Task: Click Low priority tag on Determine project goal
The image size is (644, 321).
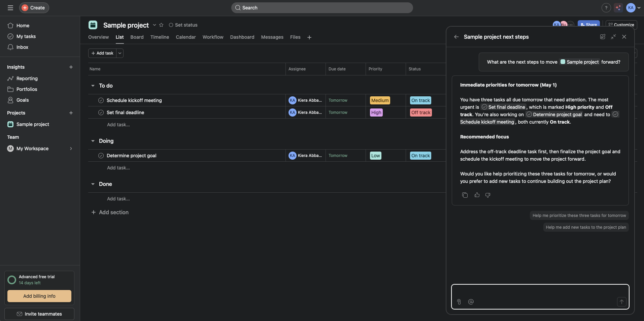Action: pos(375,156)
